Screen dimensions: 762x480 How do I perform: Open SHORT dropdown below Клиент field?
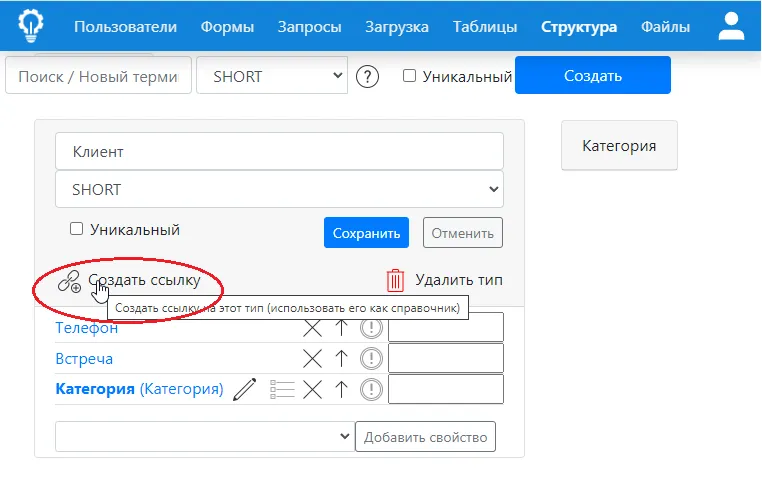coord(279,189)
